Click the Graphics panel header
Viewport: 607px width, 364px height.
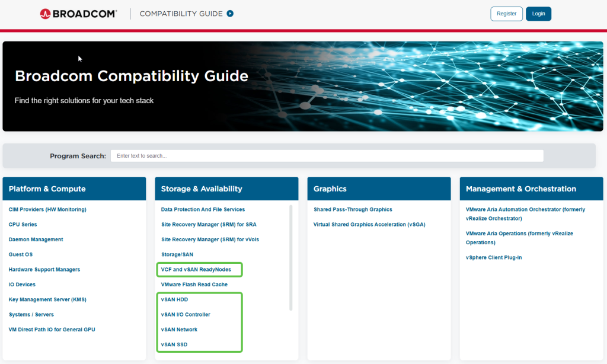379,189
